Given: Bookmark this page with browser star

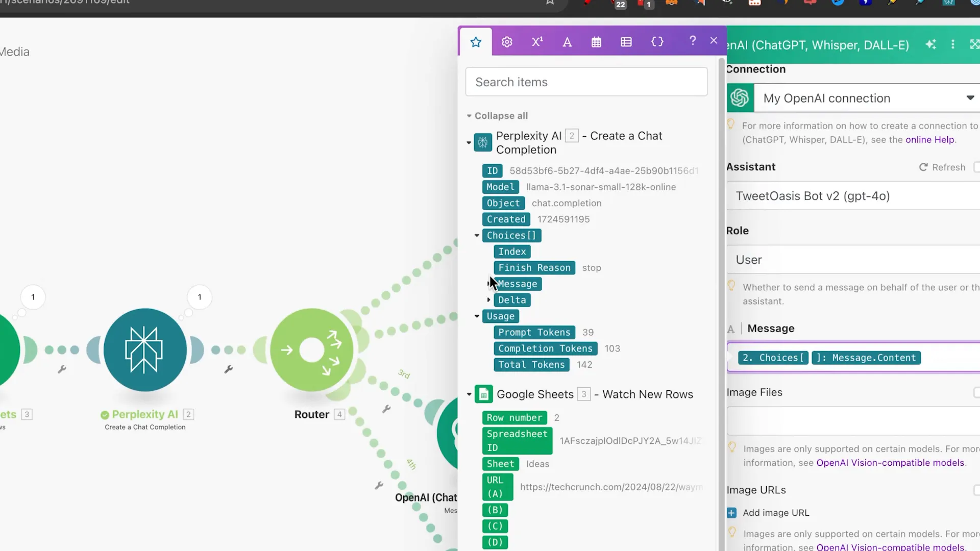Looking at the screenshot, I should [550, 2].
